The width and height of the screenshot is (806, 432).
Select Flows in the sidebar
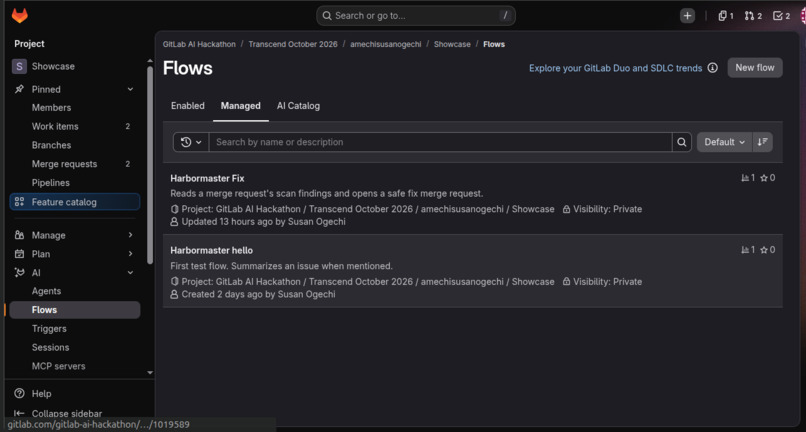click(x=75, y=310)
